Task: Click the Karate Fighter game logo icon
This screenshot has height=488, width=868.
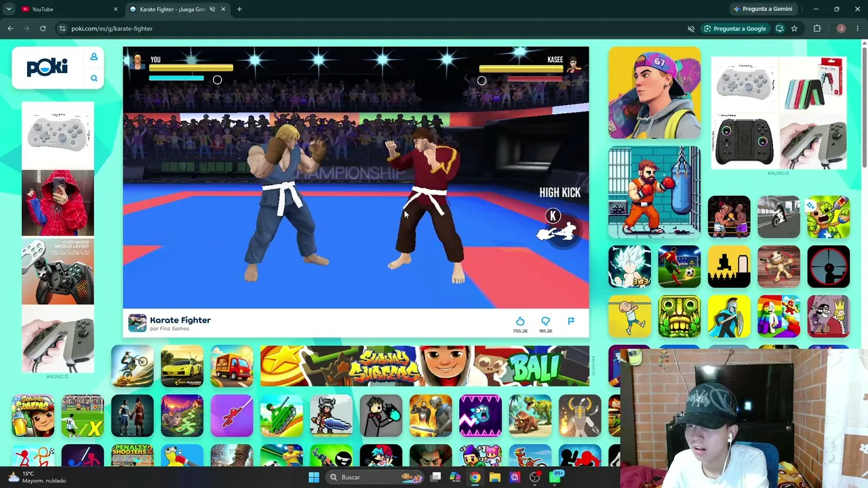Action: point(137,323)
